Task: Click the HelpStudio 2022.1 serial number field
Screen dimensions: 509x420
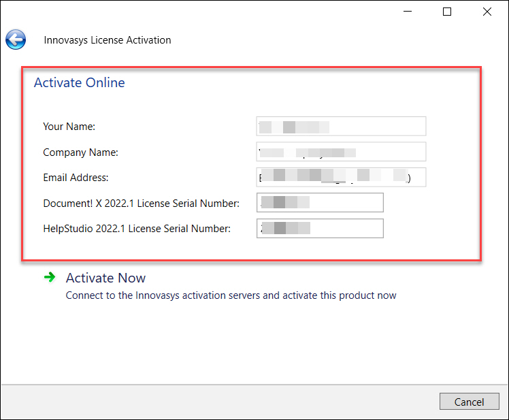Action: click(320, 228)
